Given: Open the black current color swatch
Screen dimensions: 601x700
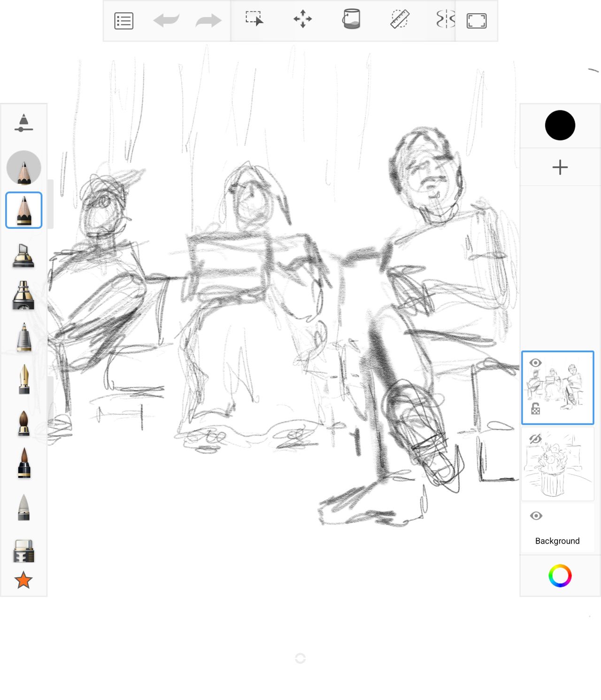Looking at the screenshot, I should point(560,125).
